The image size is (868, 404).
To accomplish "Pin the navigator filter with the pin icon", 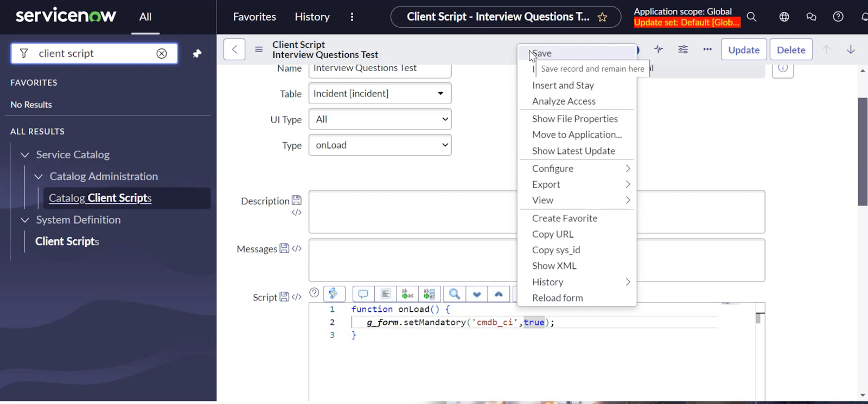I will [x=197, y=53].
